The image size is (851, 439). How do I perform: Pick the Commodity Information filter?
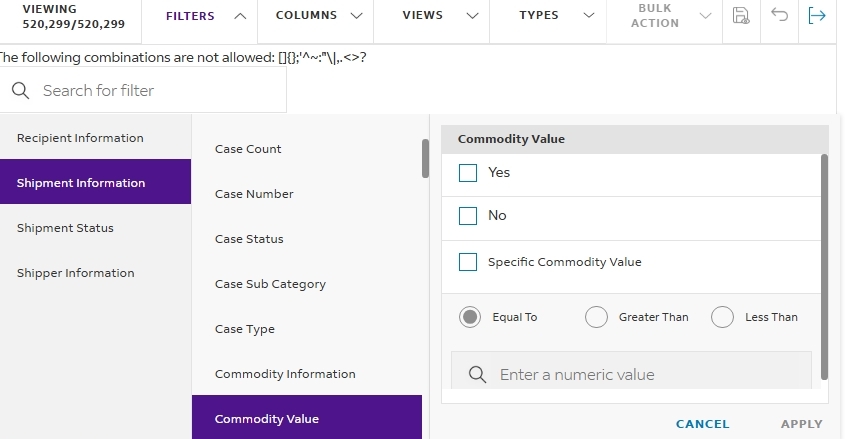(x=285, y=374)
